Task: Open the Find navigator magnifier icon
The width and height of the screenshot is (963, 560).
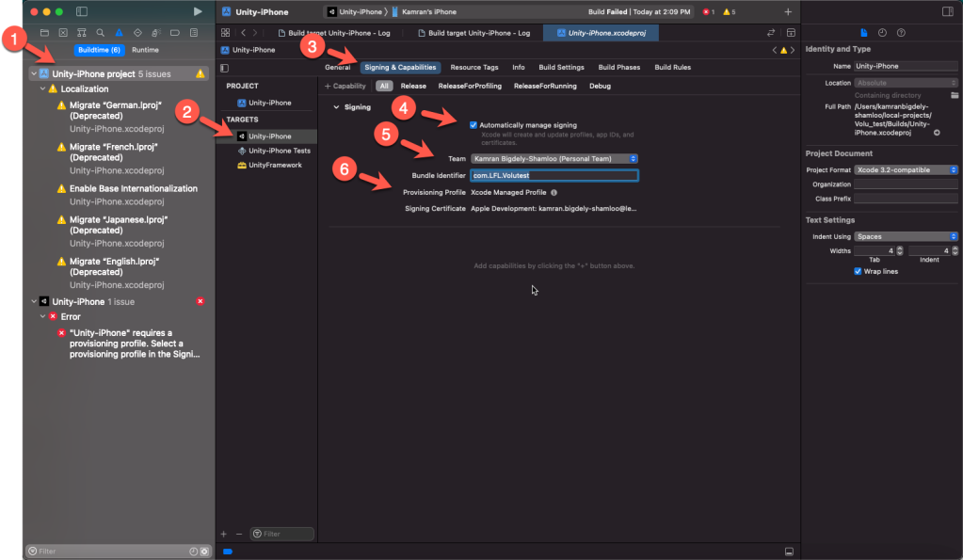Action: [99, 32]
